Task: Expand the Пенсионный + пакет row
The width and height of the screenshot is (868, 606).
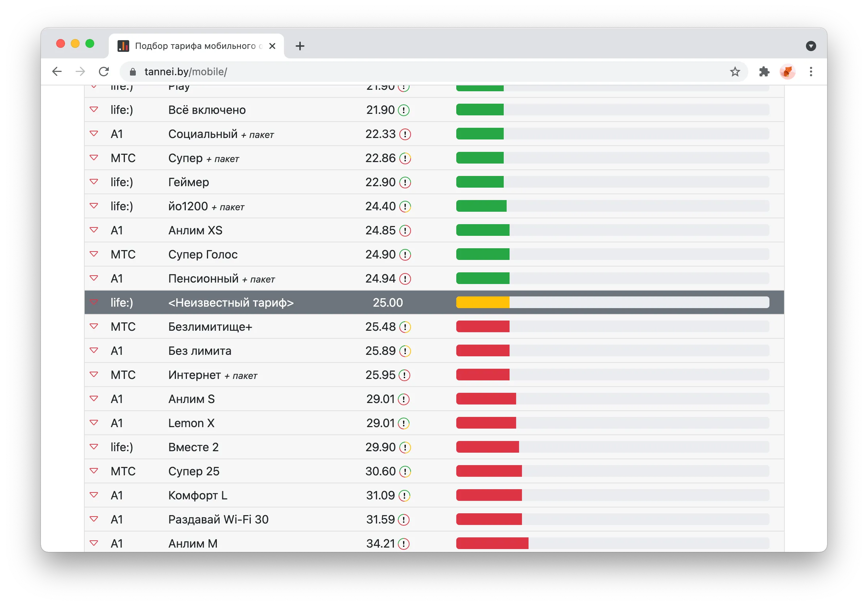Action: (94, 278)
